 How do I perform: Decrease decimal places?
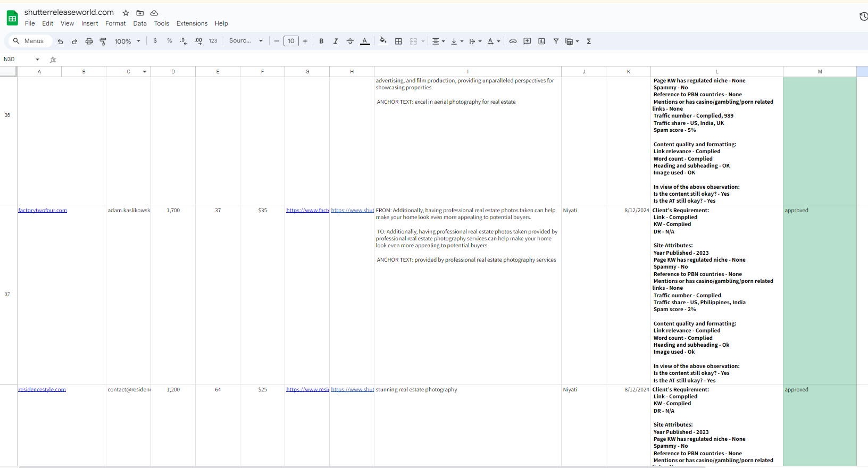(x=183, y=41)
